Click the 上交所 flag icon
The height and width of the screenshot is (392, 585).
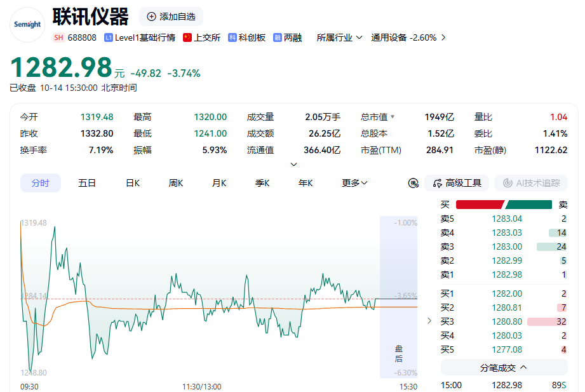(187, 37)
